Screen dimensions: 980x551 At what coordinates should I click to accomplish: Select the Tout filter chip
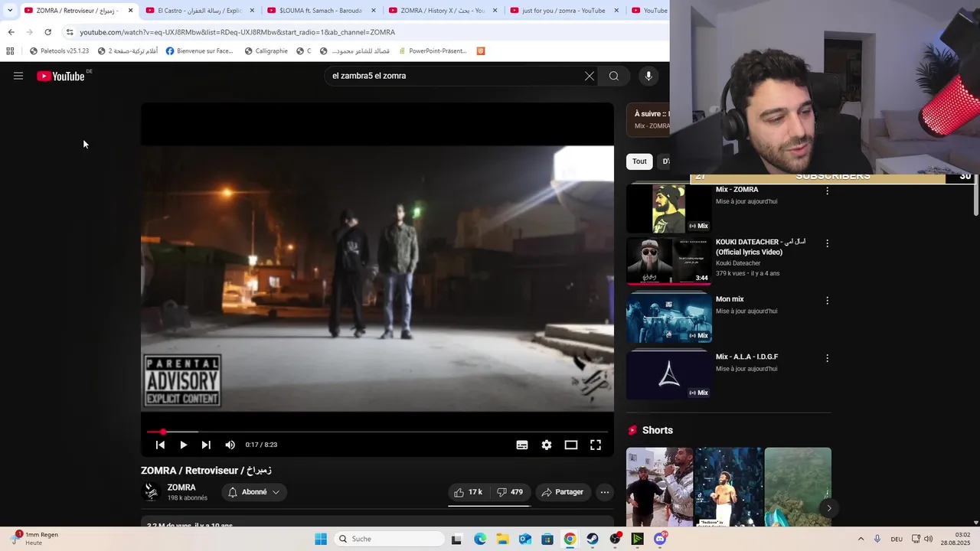pyautogui.click(x=639, y=161)
